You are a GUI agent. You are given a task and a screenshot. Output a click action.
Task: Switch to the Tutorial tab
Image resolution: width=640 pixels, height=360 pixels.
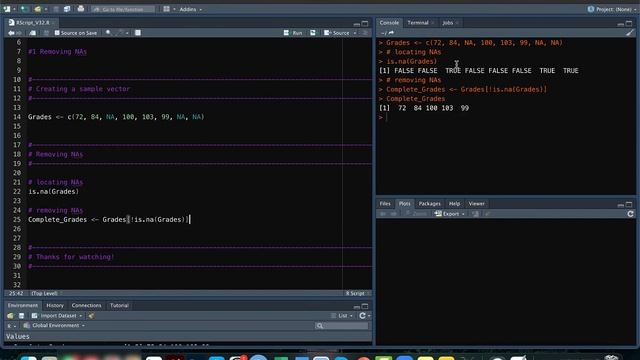click(x=119, y=305)
